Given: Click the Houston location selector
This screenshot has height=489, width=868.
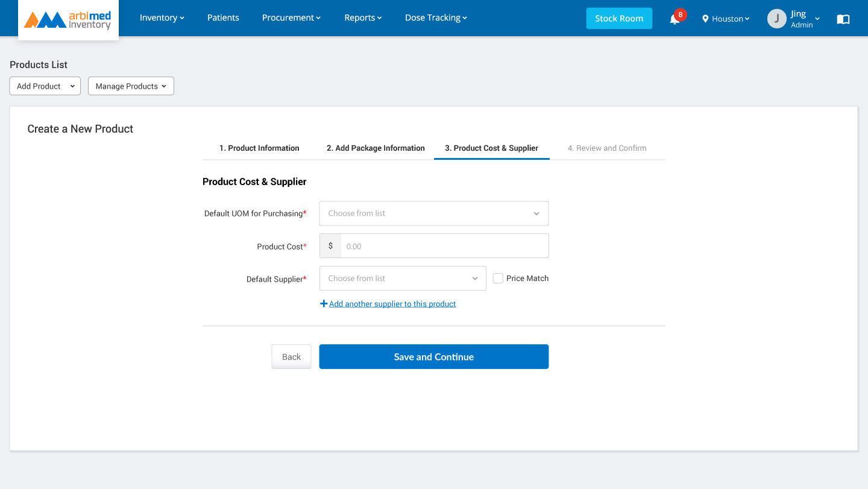Looking at the screenshot, I should (x=726, y=19).
